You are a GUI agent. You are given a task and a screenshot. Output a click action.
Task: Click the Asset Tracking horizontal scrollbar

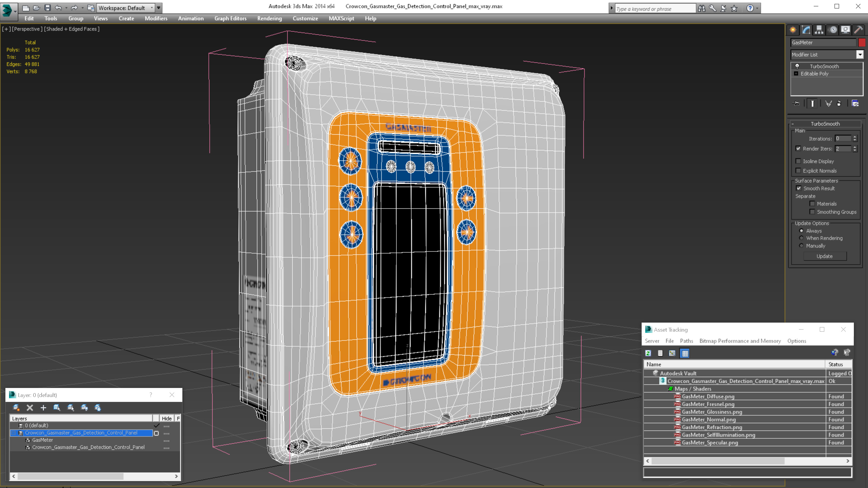(748, 461)
